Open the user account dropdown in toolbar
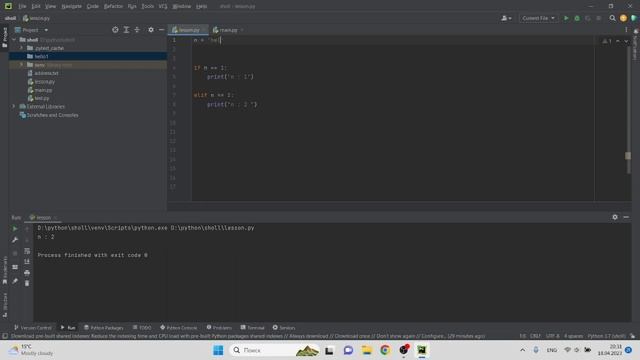Viewport: 640px width, 360px height. point(506,18)
